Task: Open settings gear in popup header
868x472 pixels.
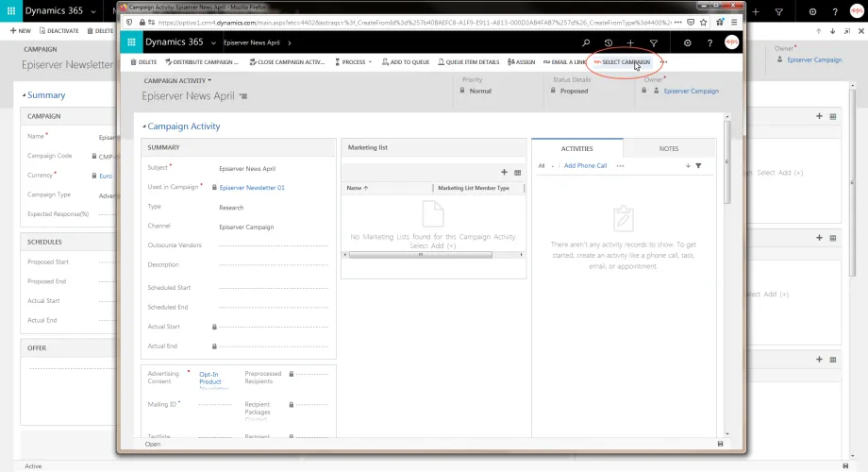Action: [688, 42]
